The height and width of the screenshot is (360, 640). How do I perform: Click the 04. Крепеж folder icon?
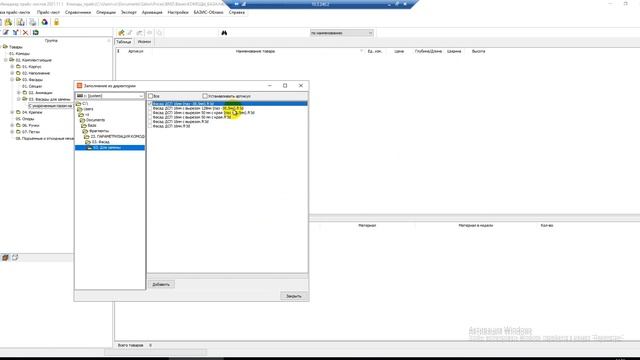tap(18, 112)
